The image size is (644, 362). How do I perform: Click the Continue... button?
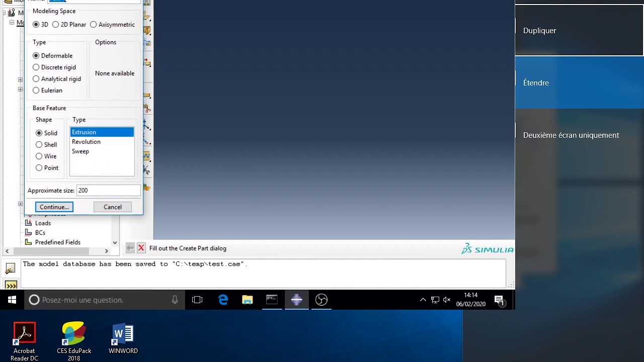(54, 207)
